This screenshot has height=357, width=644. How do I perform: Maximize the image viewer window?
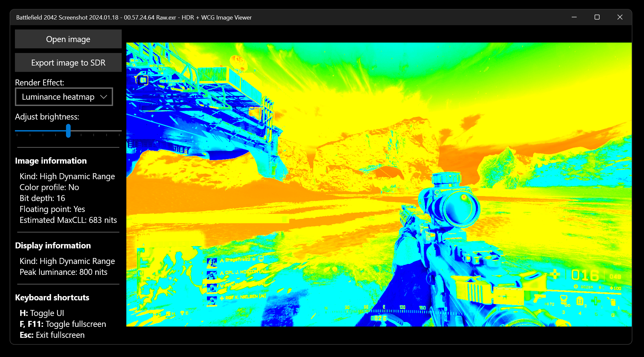click(x=597, y=17)
